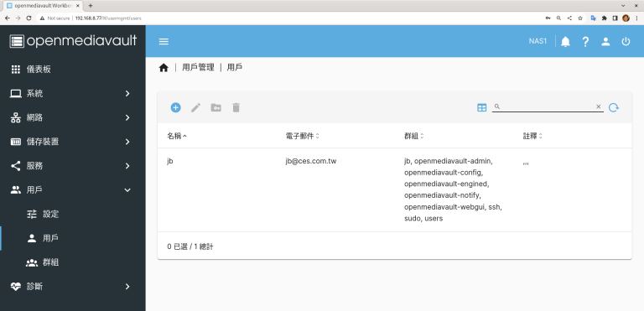Click the browser back arrow

pos(8,18)
